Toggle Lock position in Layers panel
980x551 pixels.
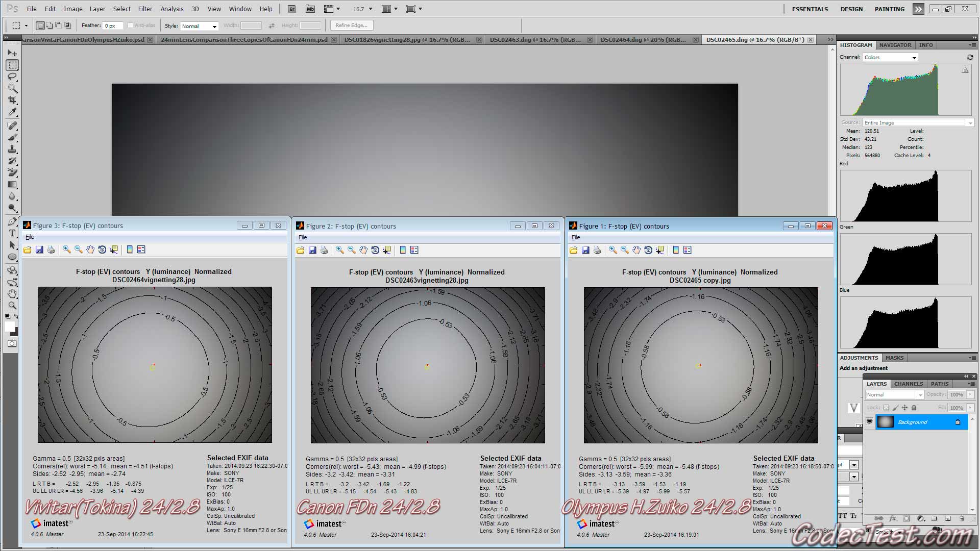pos(905,408)
